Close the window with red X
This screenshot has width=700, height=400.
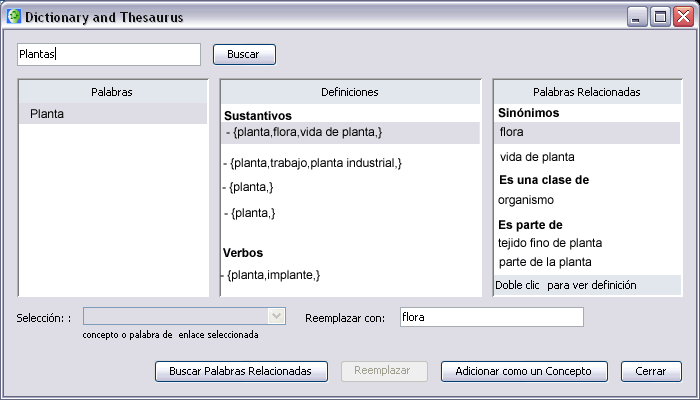[683, 17]
